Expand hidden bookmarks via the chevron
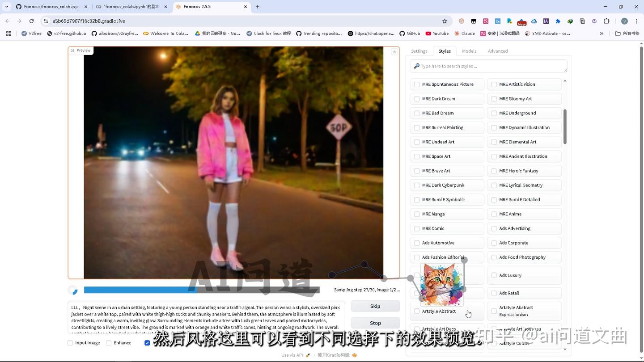Image resolution: width=644 pixels, height=362 pixels. point(602,33)
